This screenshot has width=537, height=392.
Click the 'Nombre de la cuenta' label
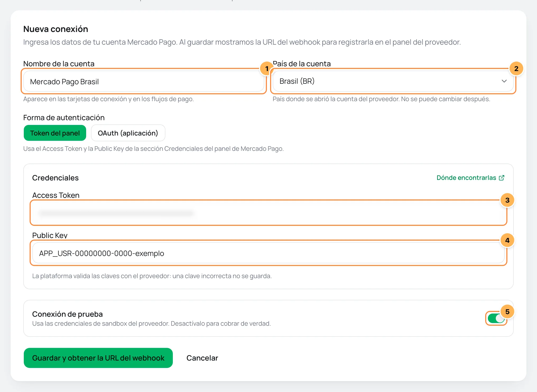(59, 64)
